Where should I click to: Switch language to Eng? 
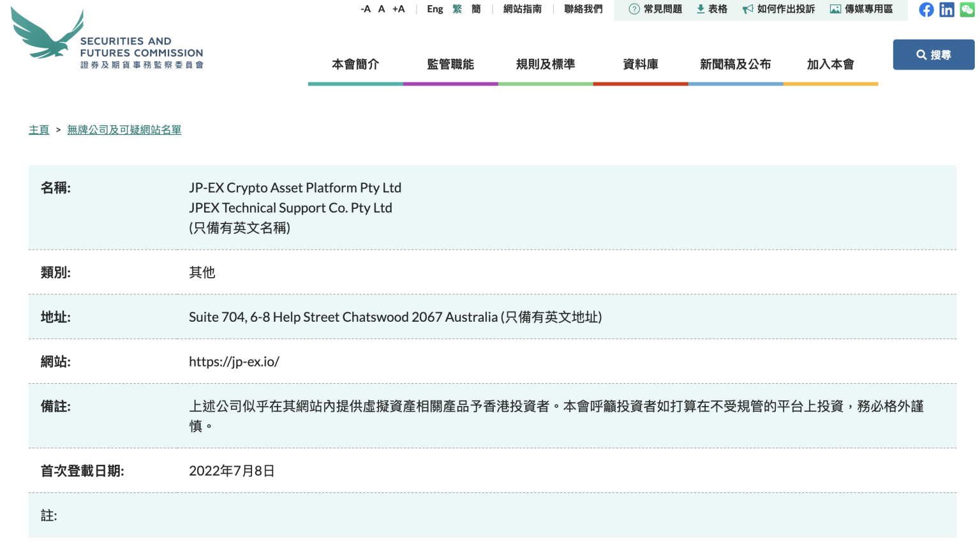pyautogui.click(x=435, y=9)
